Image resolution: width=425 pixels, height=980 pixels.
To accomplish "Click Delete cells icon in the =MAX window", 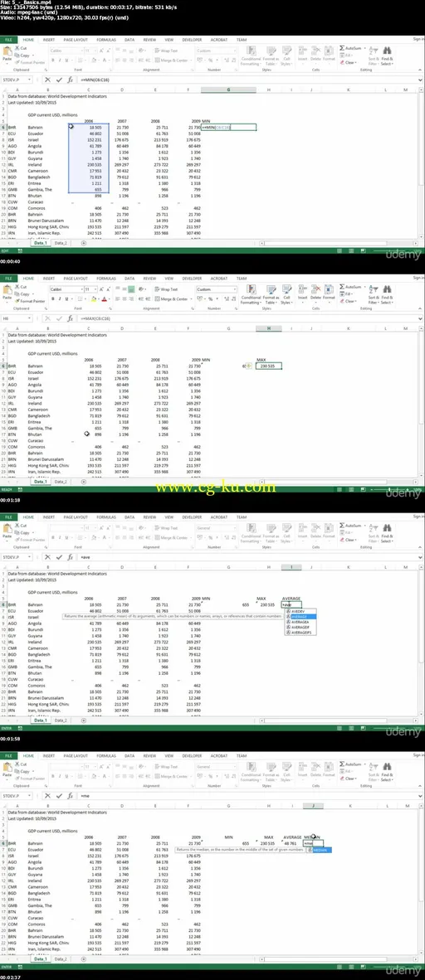I will tap(315, 289).
